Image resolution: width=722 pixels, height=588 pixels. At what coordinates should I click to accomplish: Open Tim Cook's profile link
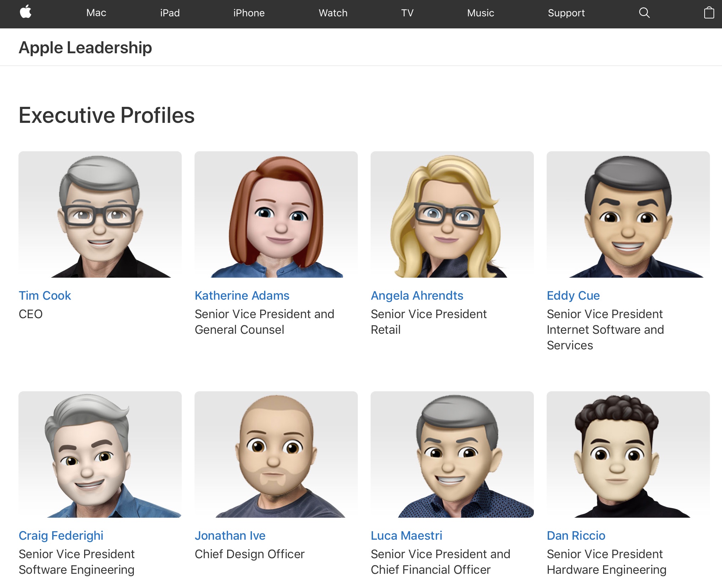[45, 295]
